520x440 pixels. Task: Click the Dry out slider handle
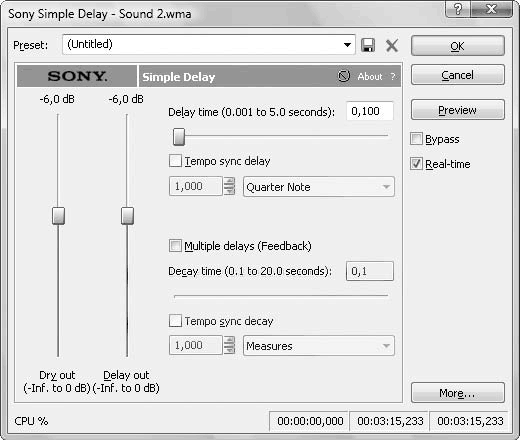click(x=58, y=216)
